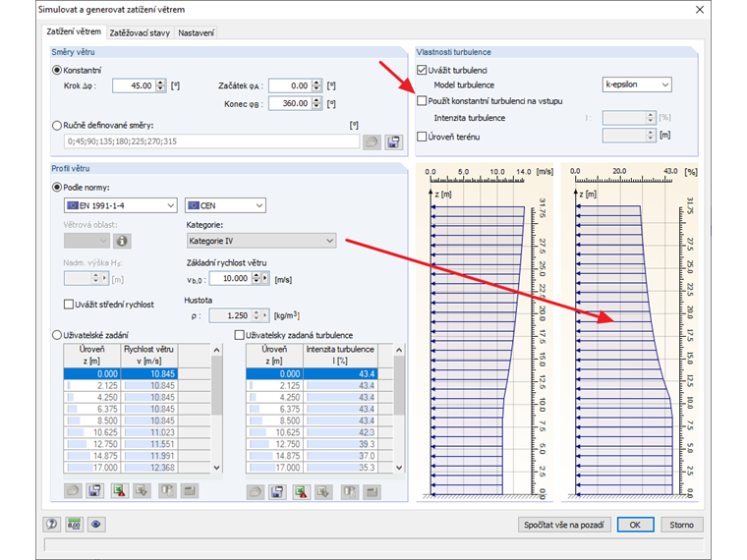The width and height of the screenshot is (747, 560).
Task: Export the wind speed table to Excel
Action: pyautogui.click(x=120, y=490)
